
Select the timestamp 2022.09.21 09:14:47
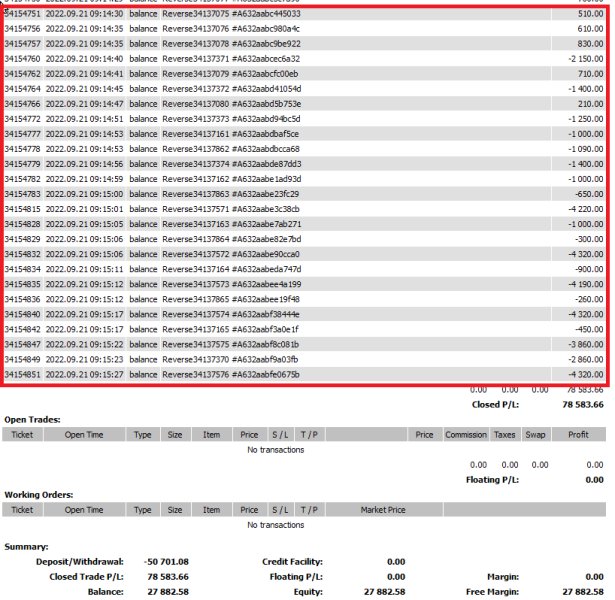pos(84,104)
